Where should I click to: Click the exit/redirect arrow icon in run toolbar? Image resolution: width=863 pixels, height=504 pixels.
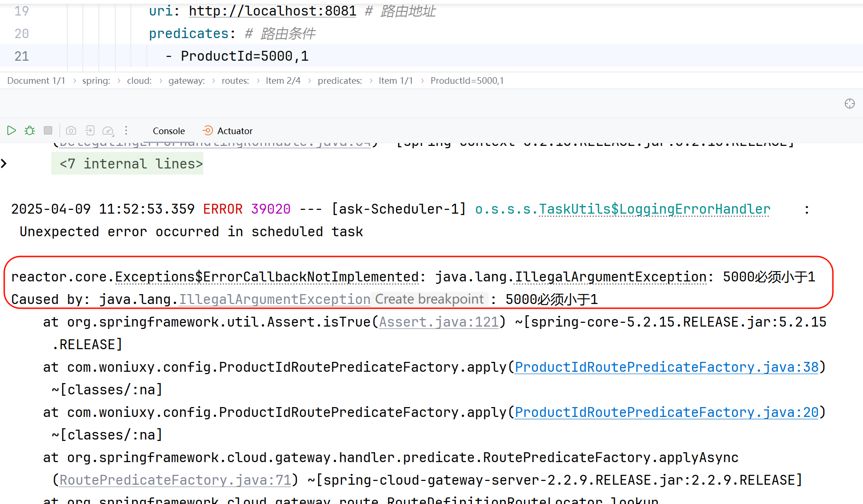pos(90,130)
